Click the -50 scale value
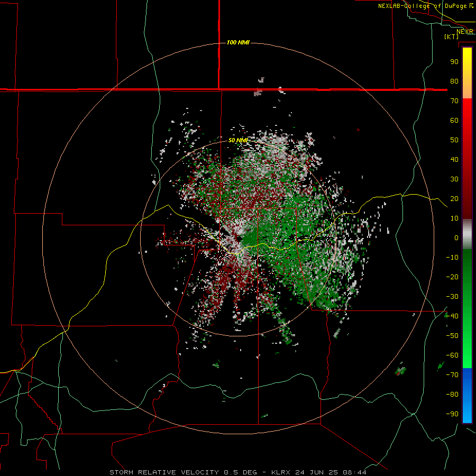The width and height of the screenshot is (476, 476). tap(452, 336)
